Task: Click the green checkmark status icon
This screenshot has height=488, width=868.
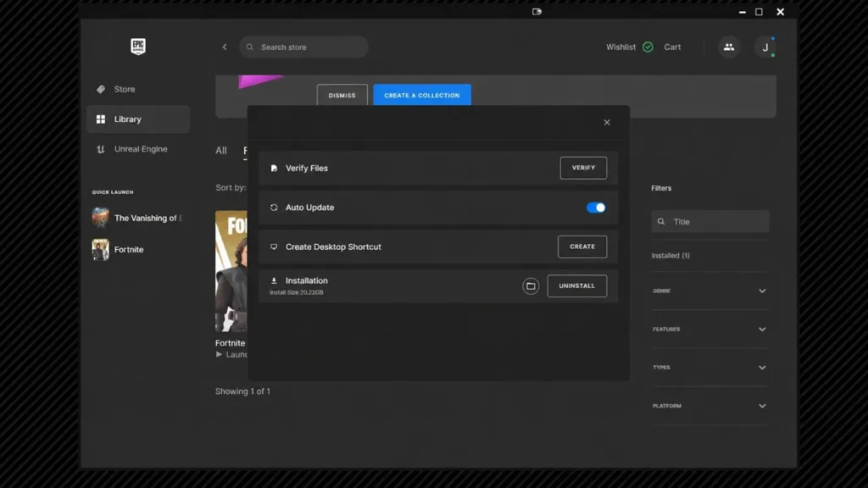Action: (648, 47)
